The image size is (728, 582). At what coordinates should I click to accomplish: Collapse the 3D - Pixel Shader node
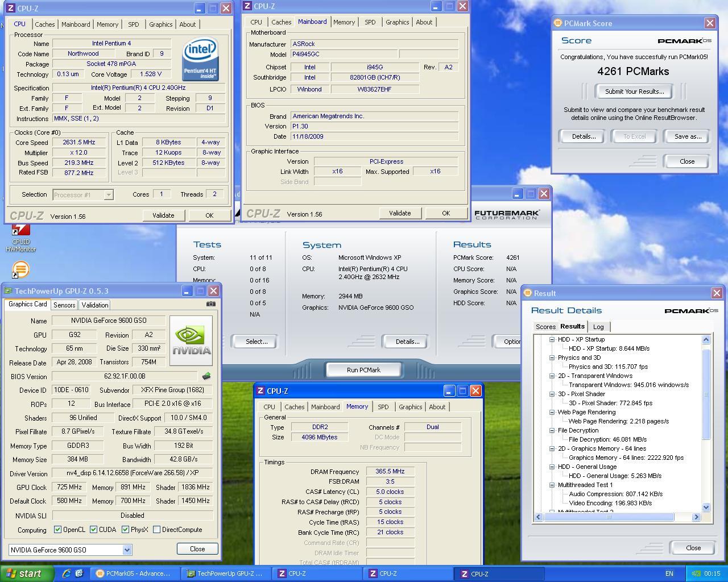(x=552, y=394)
